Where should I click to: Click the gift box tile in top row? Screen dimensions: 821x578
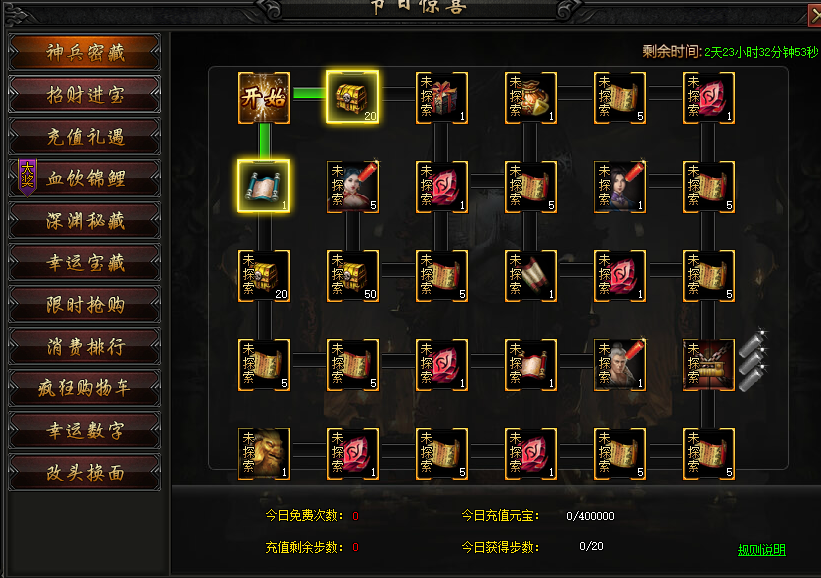(x=442, y=98)
